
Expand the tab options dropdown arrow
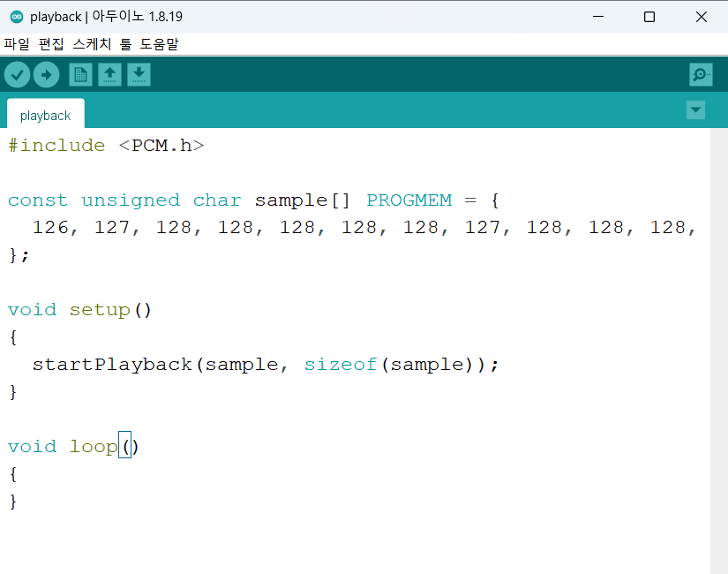(x=695, y=110)
